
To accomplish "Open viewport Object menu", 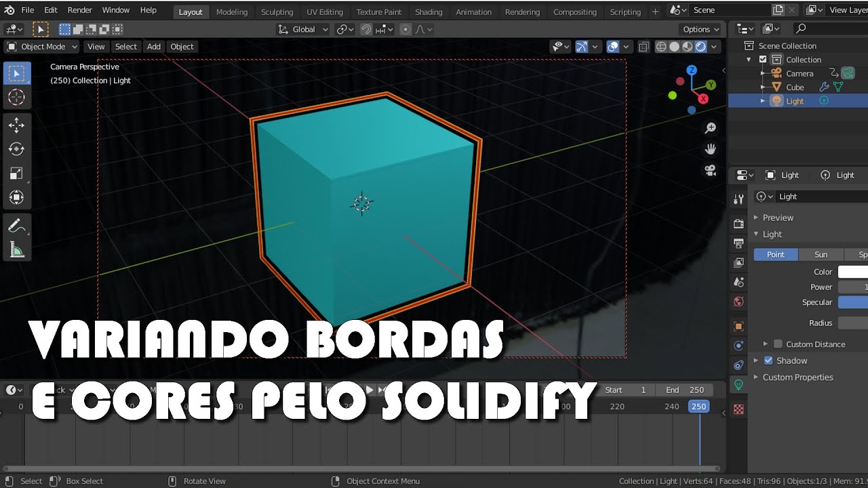I will (182, 47).
